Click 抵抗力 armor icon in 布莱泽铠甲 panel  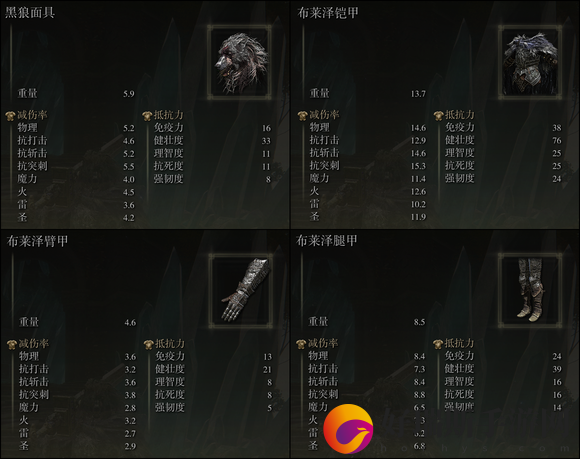click(439, 115)
